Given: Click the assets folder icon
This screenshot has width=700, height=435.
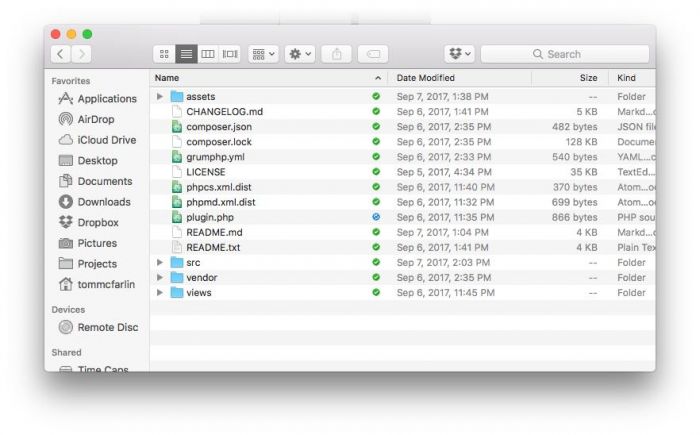Looking at the screenshot, I should pyautogui.click(x=177, y=96).
